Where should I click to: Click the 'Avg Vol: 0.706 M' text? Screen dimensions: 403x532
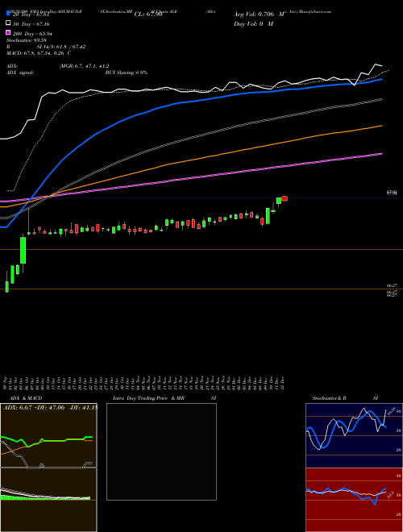click(259, 15)
